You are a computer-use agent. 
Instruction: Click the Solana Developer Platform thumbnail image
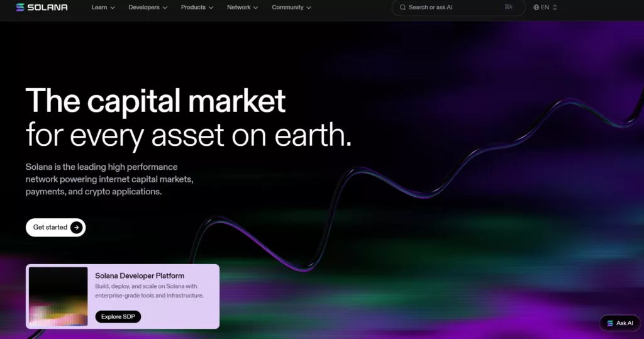(x=58, y=296)
